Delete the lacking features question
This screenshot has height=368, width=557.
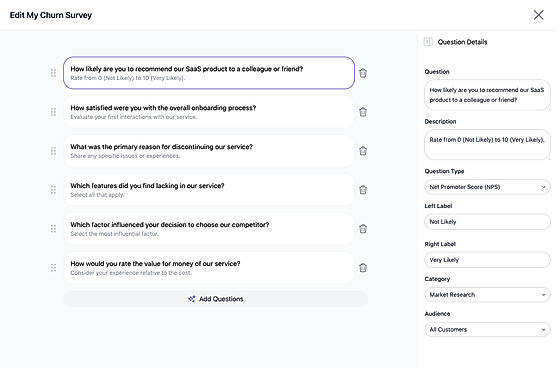(x=363, y=190)
